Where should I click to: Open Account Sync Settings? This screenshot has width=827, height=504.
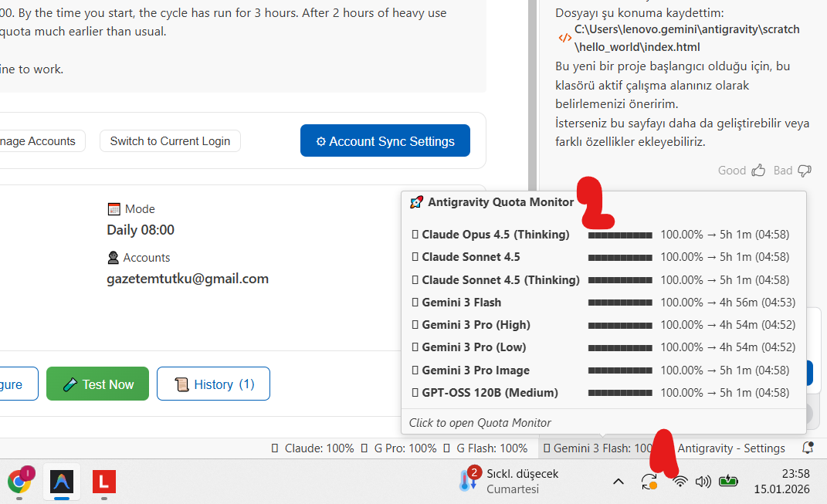(x=385, y=140)
